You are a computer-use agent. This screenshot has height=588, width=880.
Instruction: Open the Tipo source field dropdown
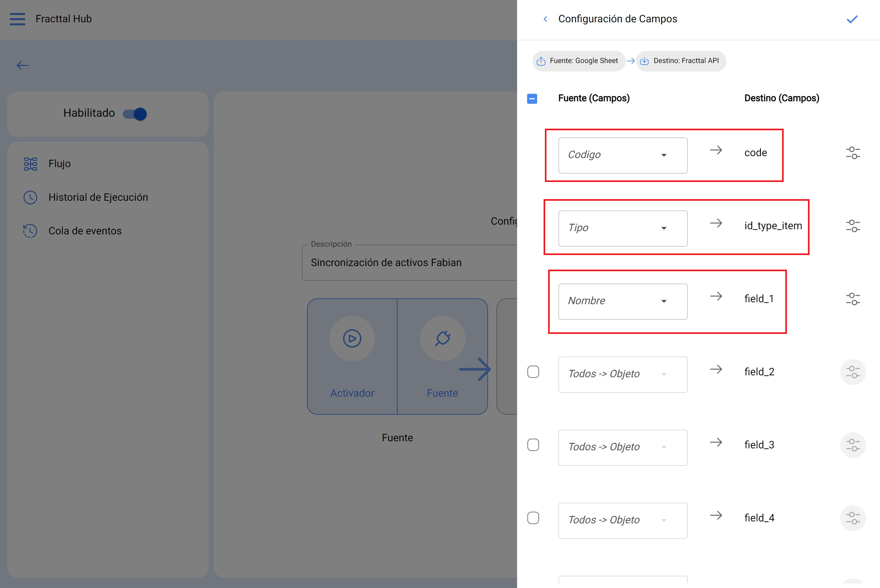click(622, 228)
